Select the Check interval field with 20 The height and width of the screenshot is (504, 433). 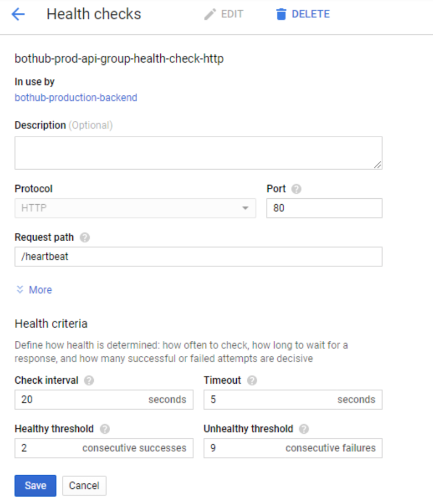[104, 399]
